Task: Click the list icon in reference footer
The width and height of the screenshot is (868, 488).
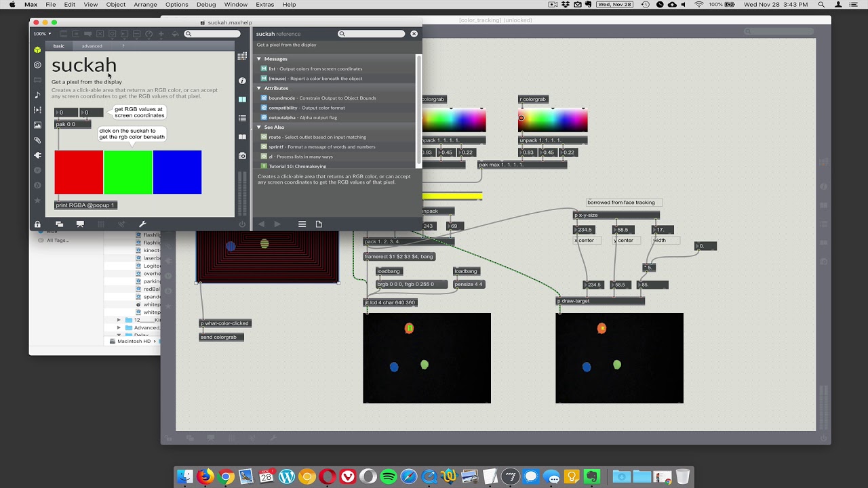Action: coord(302,224)
